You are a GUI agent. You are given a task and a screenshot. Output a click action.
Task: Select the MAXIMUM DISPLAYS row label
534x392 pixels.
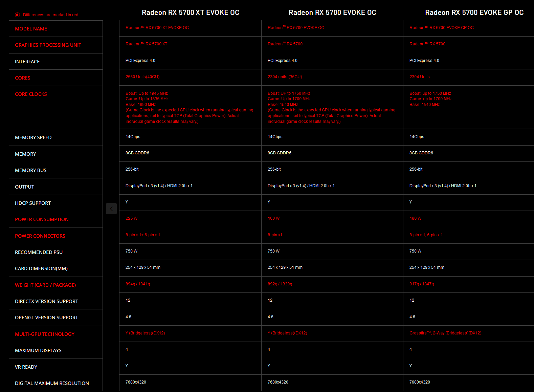coord(38,350)
